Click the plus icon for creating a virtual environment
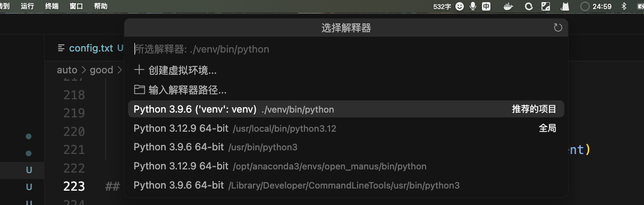 [139, 70]
